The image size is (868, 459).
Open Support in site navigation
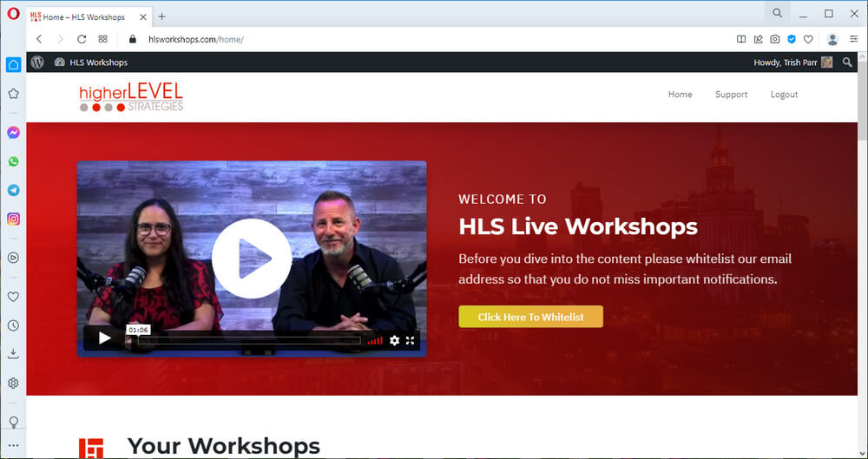[x=731, y=95]
